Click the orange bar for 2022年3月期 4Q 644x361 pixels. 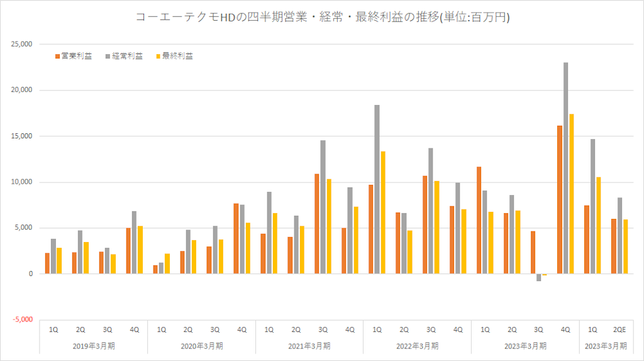coord(452,240)
